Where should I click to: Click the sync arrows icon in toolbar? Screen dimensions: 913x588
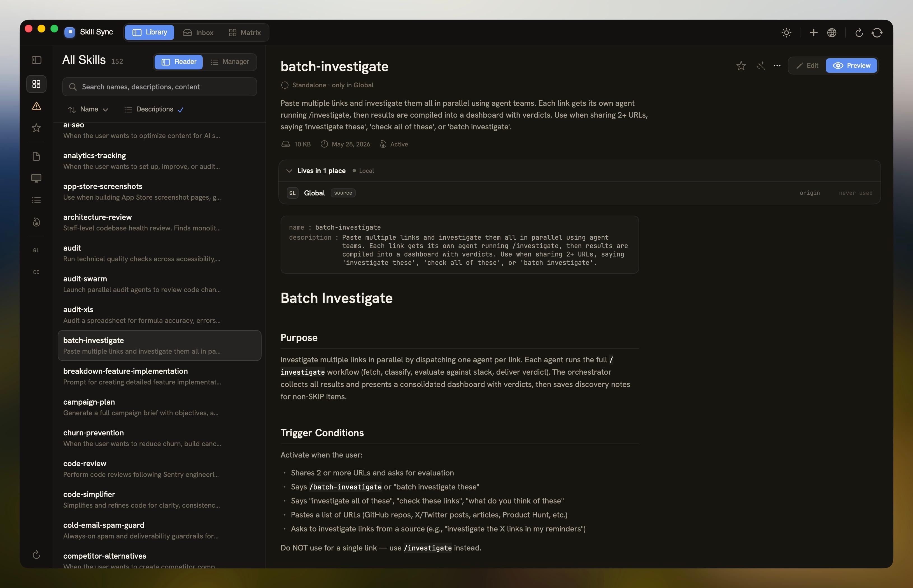(x=877, y=32)
